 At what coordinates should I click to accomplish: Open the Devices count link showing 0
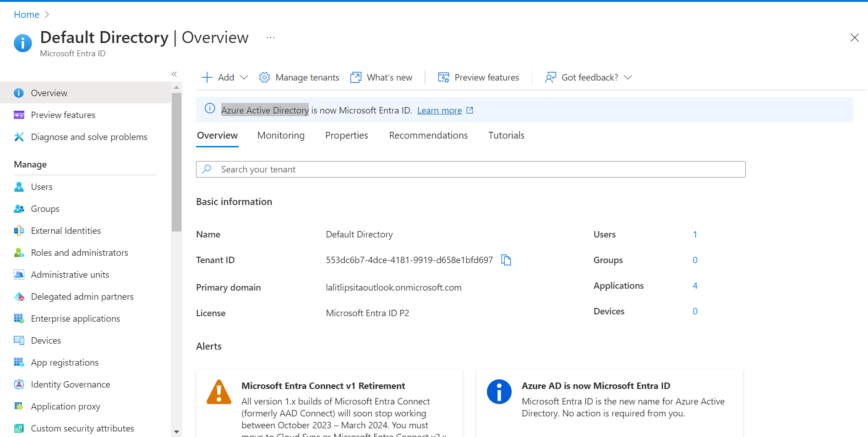click(695, 311)
